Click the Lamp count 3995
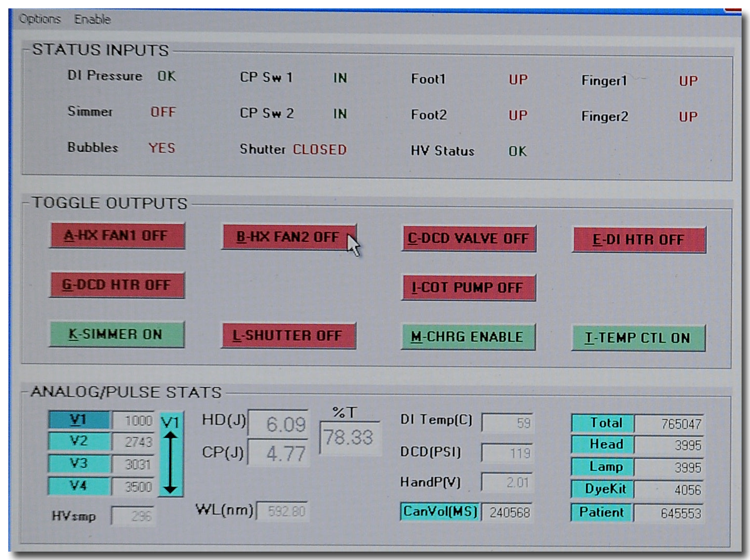Viewport: 750px width, 560px height. (669, 468)
